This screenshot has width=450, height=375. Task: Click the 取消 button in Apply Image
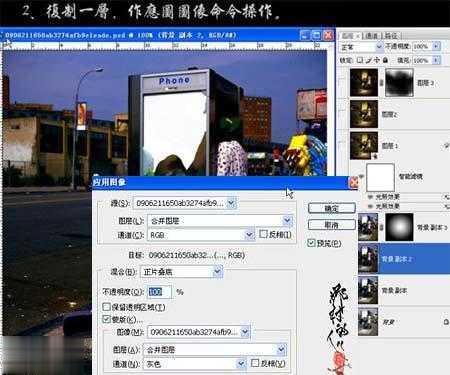(332, 225)
